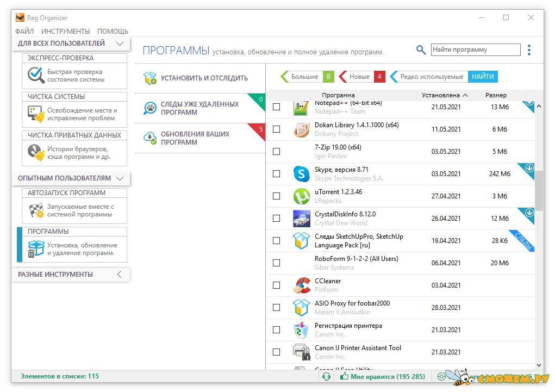Open the ПОМОЩЬ menu

coord(113,32)
